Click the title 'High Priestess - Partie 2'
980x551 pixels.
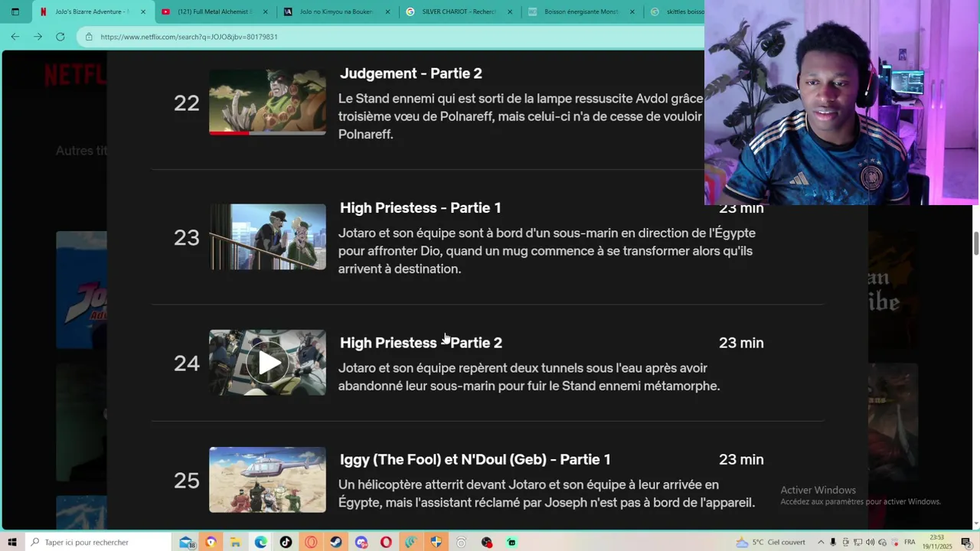420,343
